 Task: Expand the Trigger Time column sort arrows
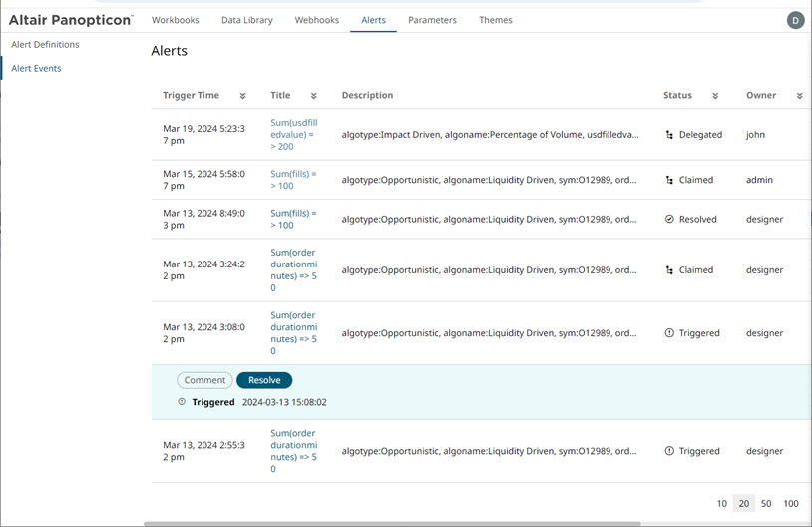click(242, 96)
